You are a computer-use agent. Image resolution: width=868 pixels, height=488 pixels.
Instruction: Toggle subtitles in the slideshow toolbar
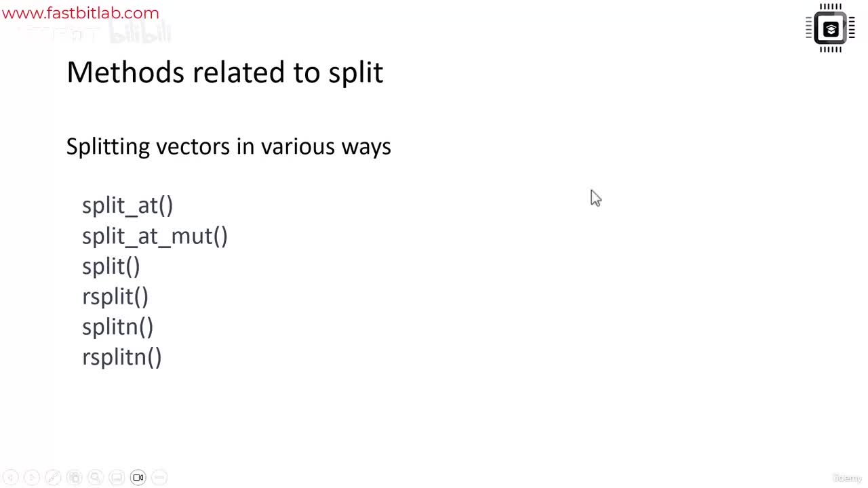pyautogui.click(x=117, y=478)
